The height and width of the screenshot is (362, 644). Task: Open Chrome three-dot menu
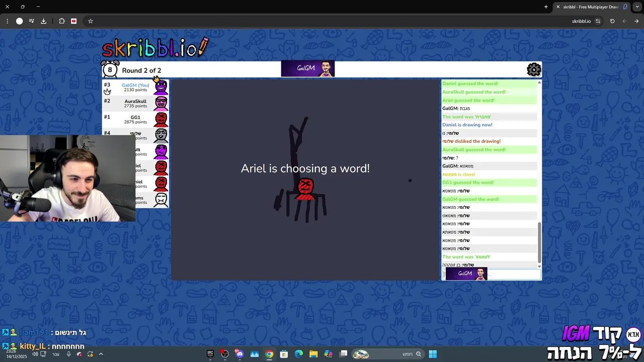(x=7, y=21)
